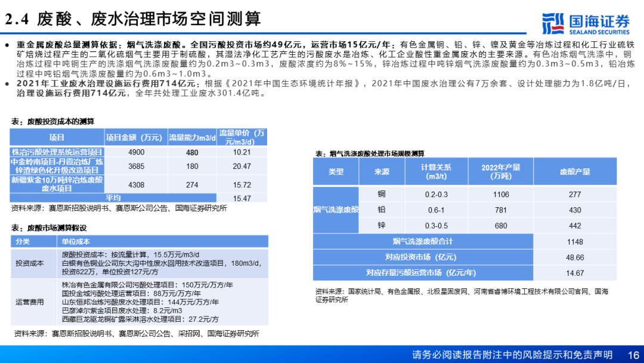Select the line '国投金城污酸处理运营项目：88万元/万方/年'
This screenshot has height=363, width=644.
coord(131,293)
